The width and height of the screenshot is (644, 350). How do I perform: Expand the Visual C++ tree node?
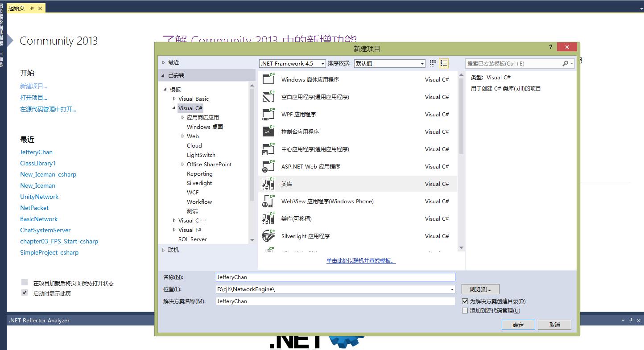pos(174,220)
